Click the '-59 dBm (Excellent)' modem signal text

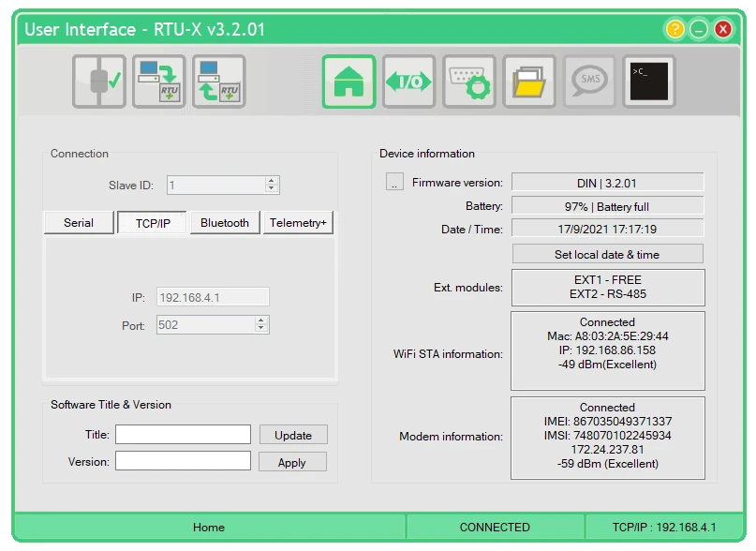coord(607,464)
